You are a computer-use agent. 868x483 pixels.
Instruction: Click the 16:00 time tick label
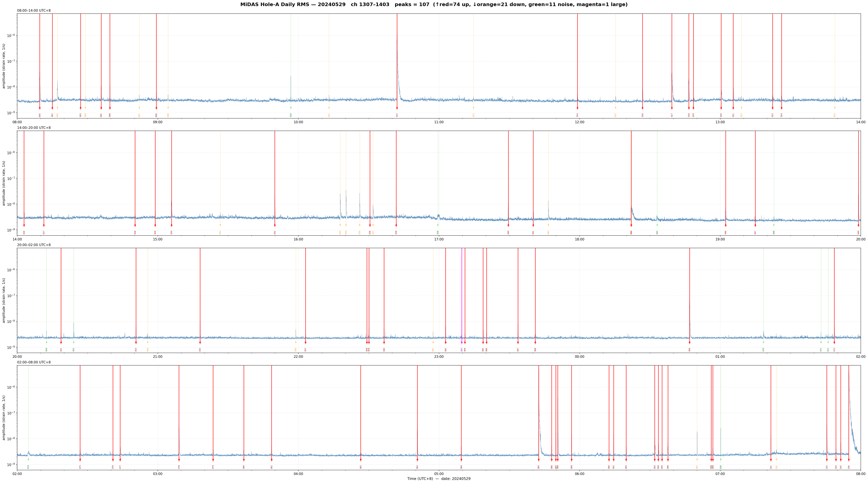[298, 239]
